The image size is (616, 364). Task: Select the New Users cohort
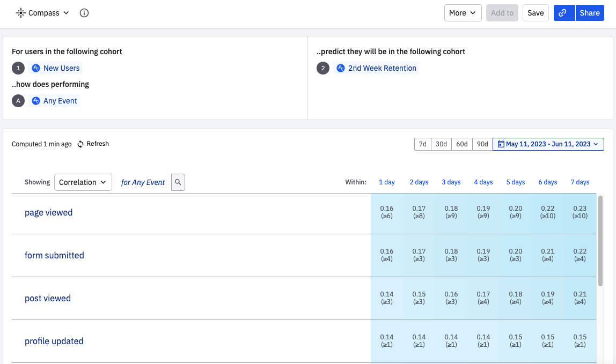(x=55, y=68)
